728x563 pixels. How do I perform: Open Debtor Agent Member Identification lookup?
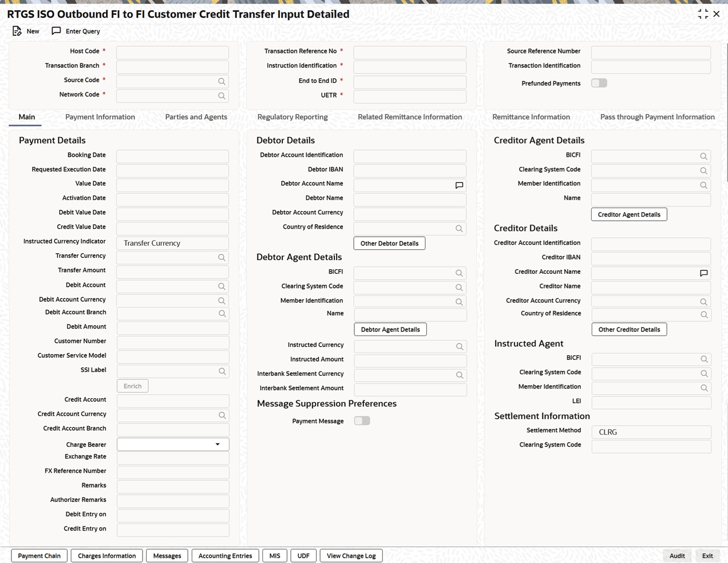tap(459, 302)
